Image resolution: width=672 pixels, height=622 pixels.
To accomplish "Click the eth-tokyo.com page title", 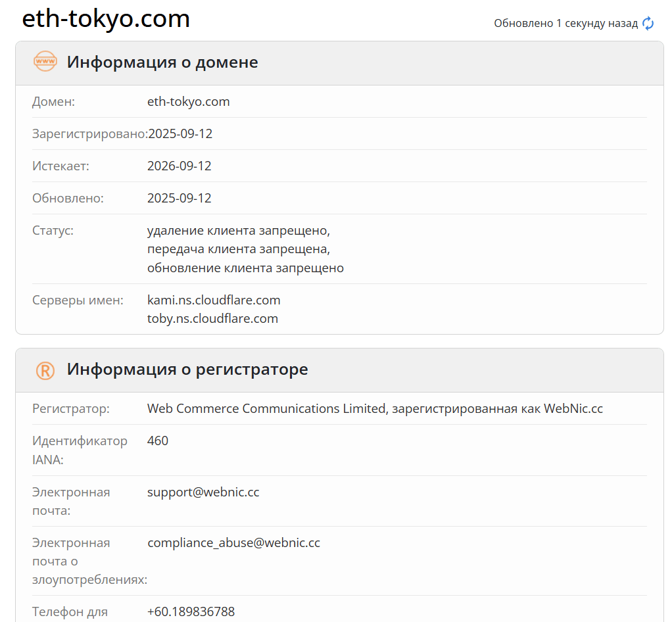I will tap(106, 19).
